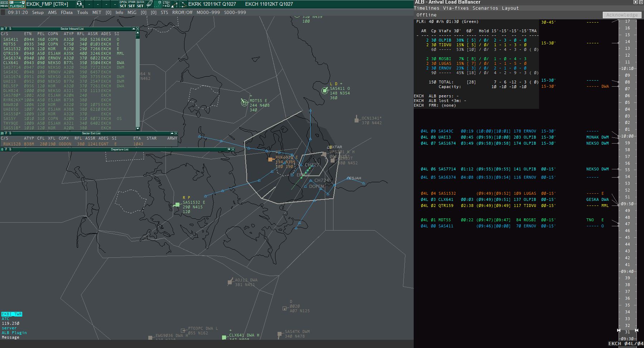Collapse the Sector Inbound List panel

pyautogui.click(x=134, y=29)
